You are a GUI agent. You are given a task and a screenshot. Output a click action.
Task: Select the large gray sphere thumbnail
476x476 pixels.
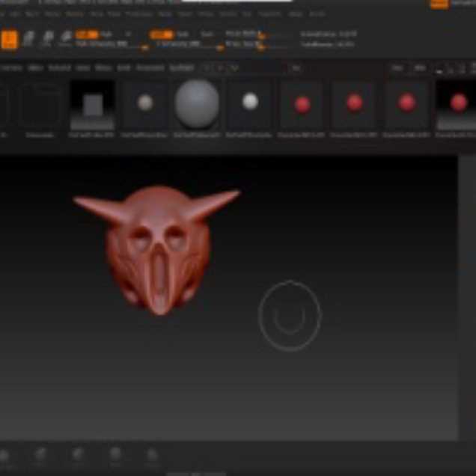(197, 104)
